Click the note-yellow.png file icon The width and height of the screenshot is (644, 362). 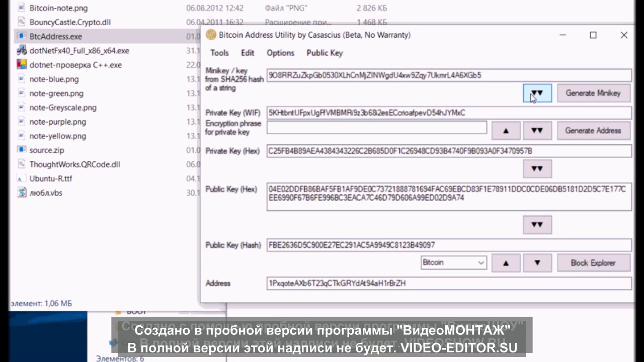22,136
